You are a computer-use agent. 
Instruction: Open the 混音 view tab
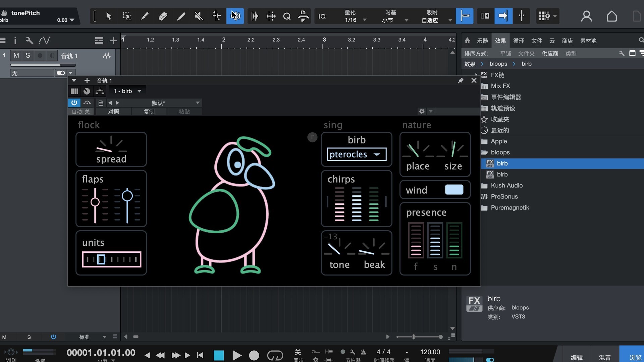coord(605,357)
